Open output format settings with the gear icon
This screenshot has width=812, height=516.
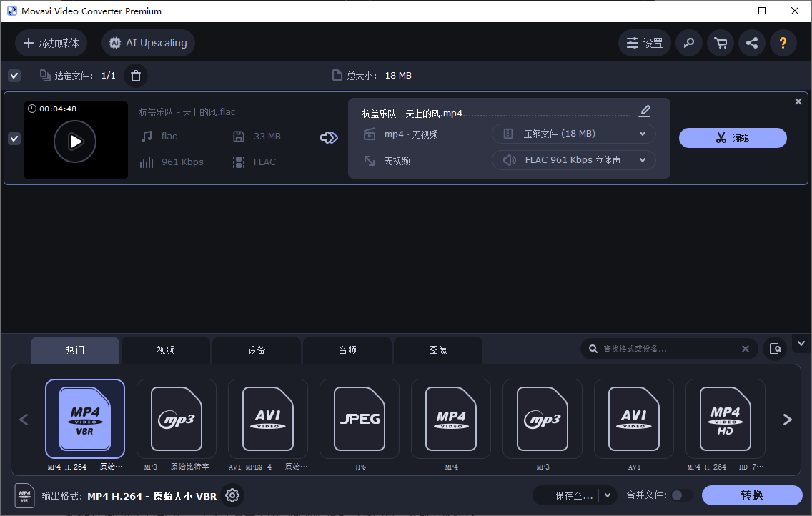point(232,495)
